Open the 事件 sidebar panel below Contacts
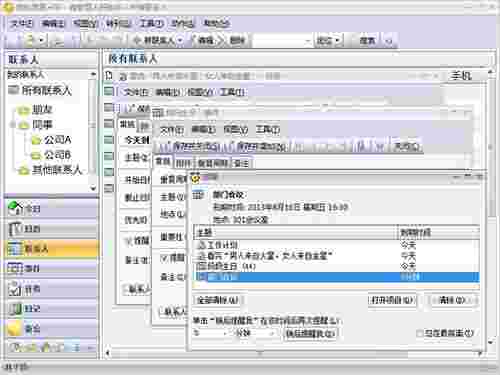 click(51, 269)
